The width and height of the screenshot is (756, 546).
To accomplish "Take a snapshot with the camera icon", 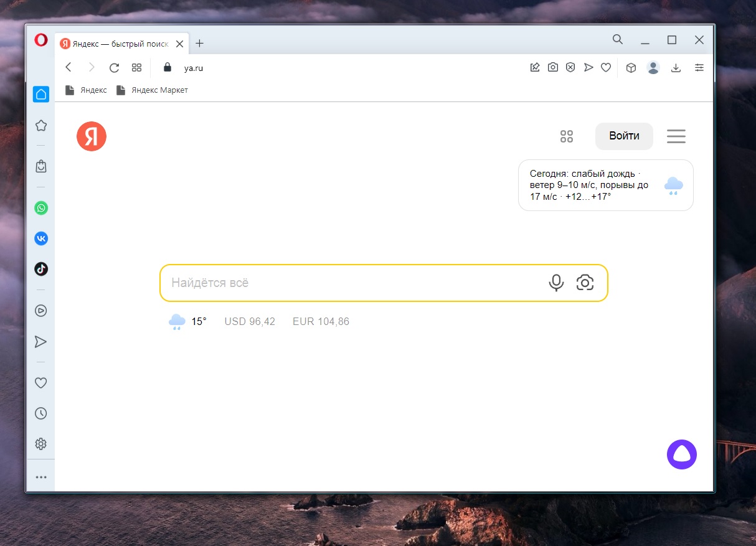I will 553,67.
